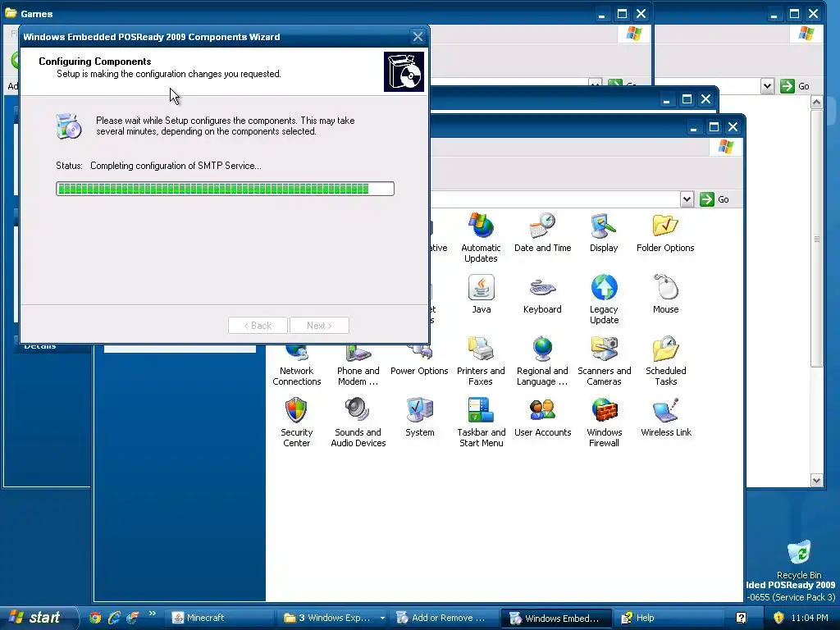Image resolution: width=840 pixels, height=630 pixels.
Task: Open User Accounts
Action: point(542,418)
